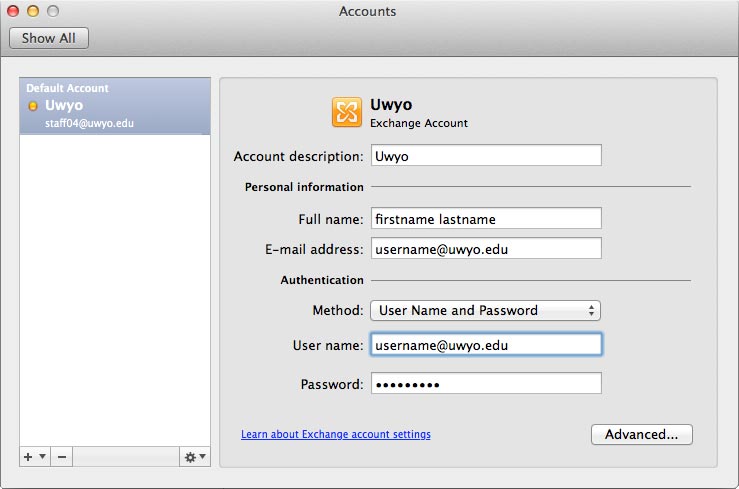The height and width of the screenshot is (489, 739).
Task: Click the Advanced... button
Action: point(641,434)
